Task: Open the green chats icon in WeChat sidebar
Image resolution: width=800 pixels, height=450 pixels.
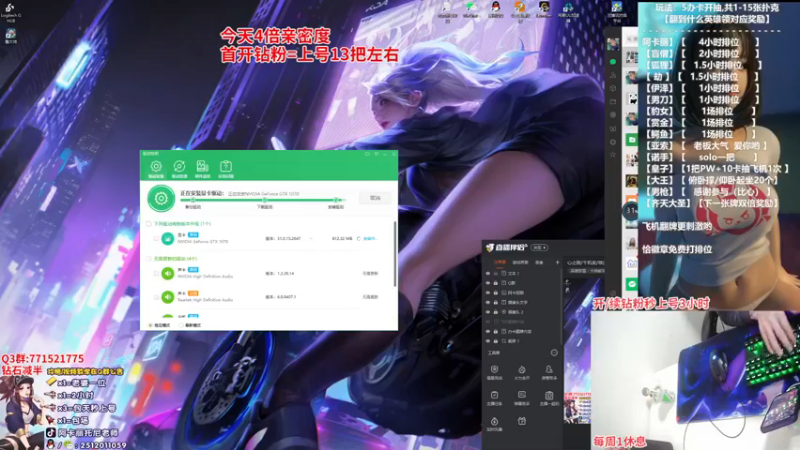Action: coord(613,62)
